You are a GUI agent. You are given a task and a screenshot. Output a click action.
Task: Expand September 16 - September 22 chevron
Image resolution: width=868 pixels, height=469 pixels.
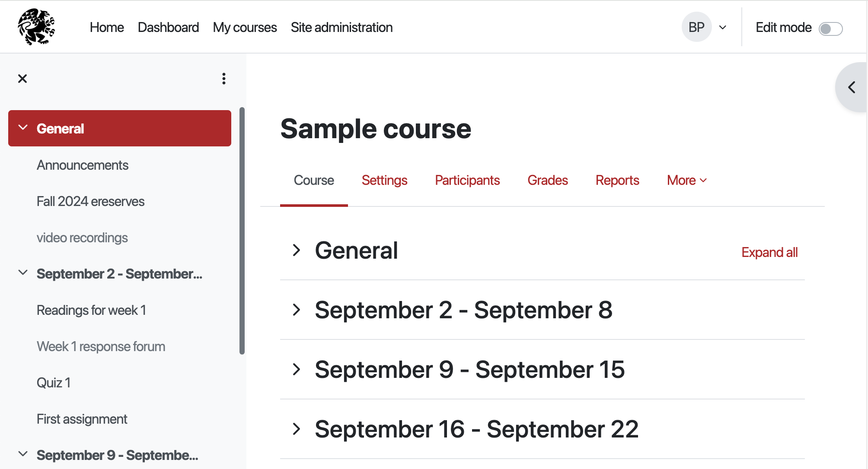tap(297, 429)
